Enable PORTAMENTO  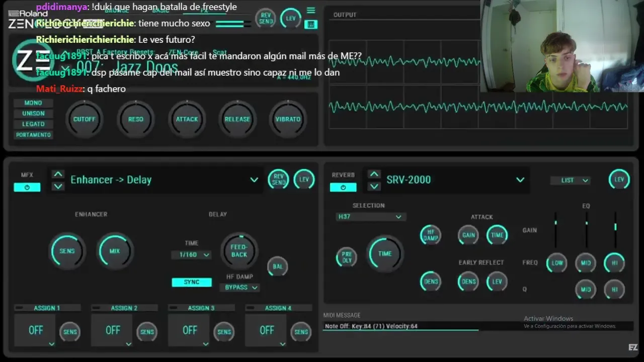[33, 135]
